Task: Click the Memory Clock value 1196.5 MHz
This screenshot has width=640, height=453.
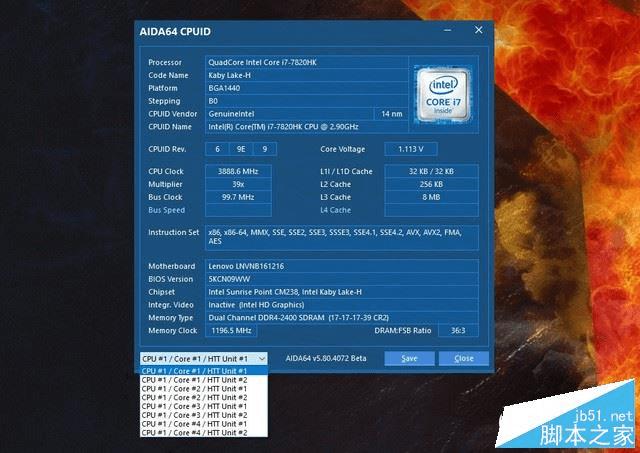Action: [231, 331]
